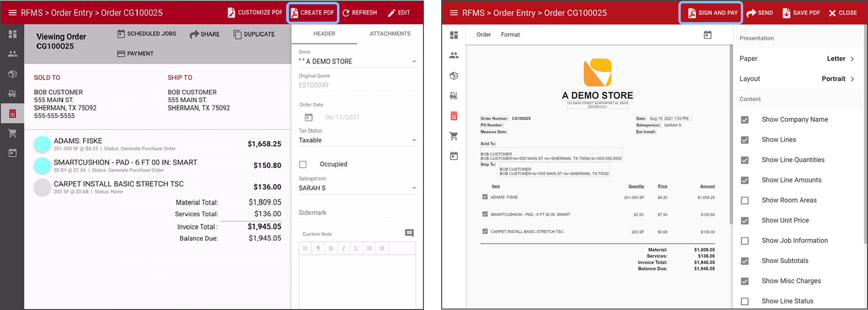The width and height of the screenshot is (868, 310).
Task: Click the Order Date calendar icon
Action: 309,117
